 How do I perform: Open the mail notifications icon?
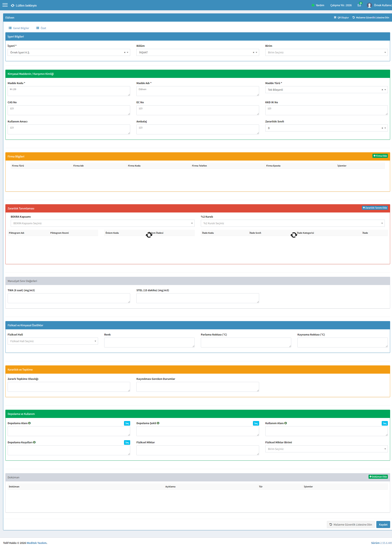click(359, 5)
